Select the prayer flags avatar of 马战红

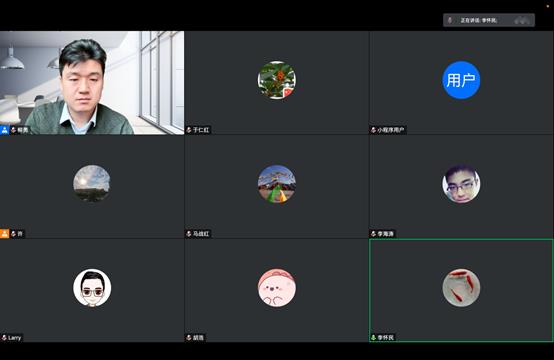pyautogui.click(x=277, y=184)
